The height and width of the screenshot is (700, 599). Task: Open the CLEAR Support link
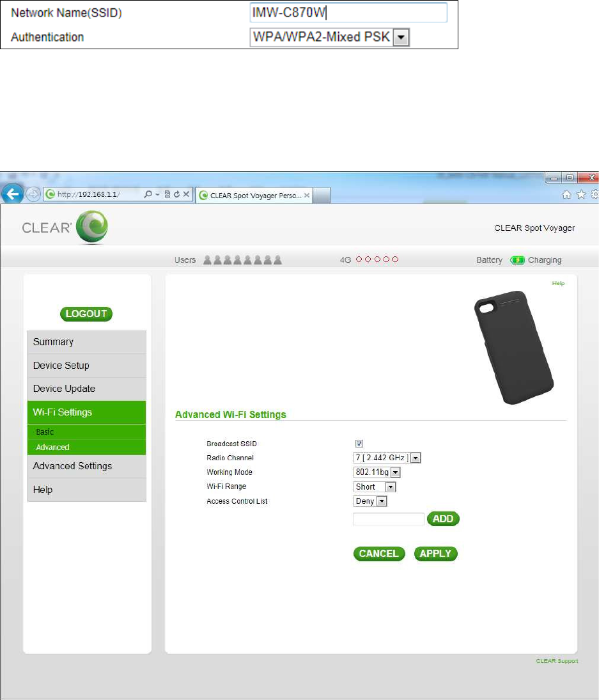[x=557, y=661]
